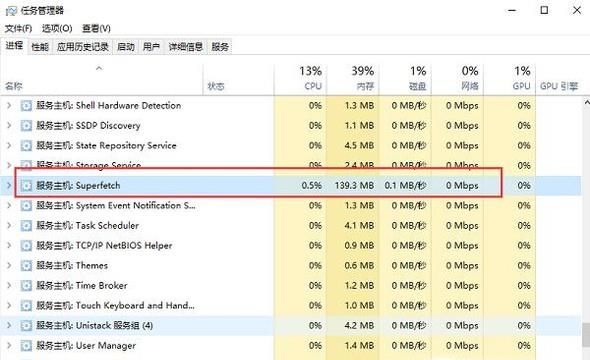This screenshot has height=360, width=590.
Task: Switch to the 启动 tab
Action: tap(126, 47)
